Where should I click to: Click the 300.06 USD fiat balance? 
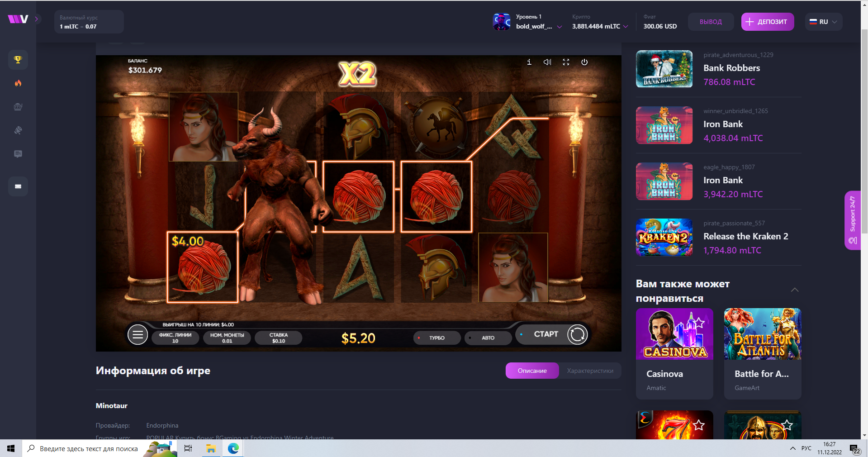point(660,26)
